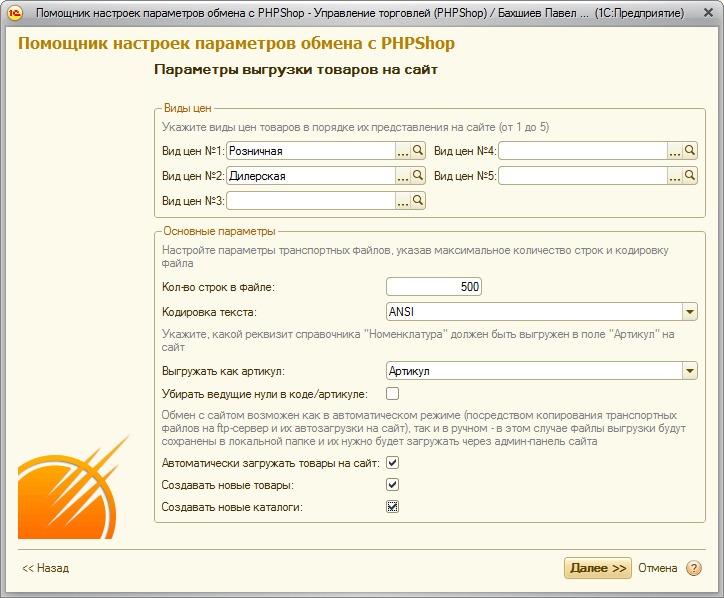Click ellipsis select button for Вид цен №4

tap(675, 151)
